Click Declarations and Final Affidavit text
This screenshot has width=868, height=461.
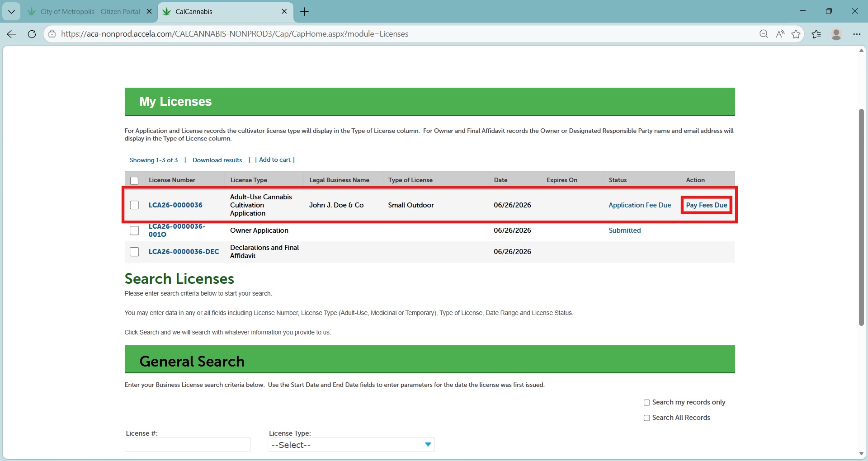point(264,252)
